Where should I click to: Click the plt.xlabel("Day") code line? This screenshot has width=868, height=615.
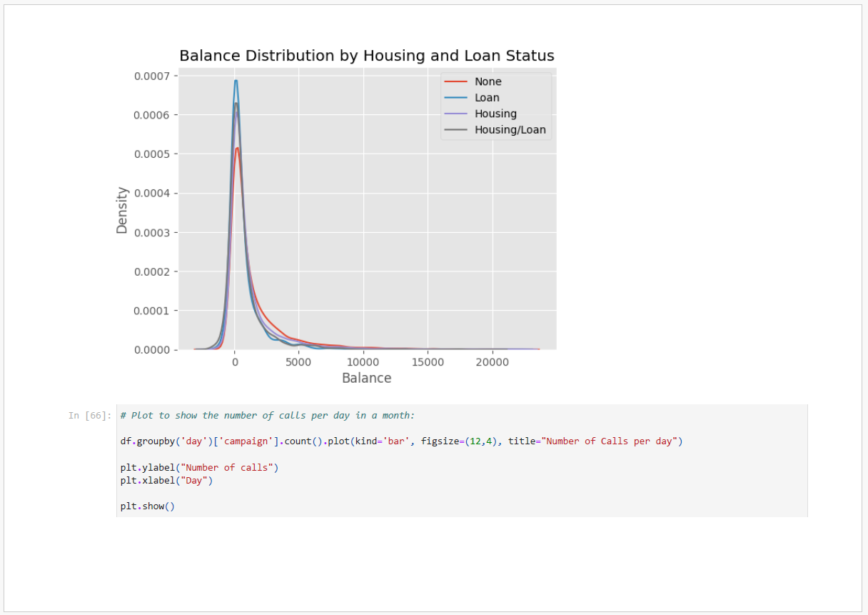pyautogui.click(x=166, y=481)
